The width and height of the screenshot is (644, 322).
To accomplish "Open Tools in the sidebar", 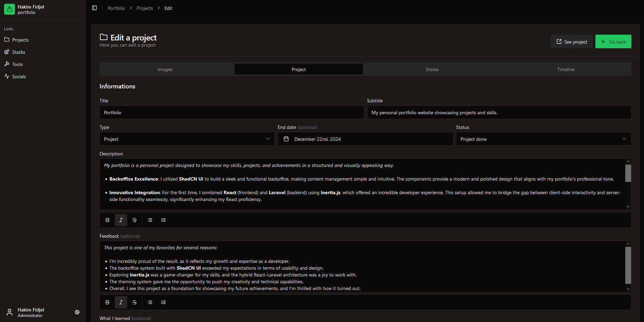I will 17,64.
